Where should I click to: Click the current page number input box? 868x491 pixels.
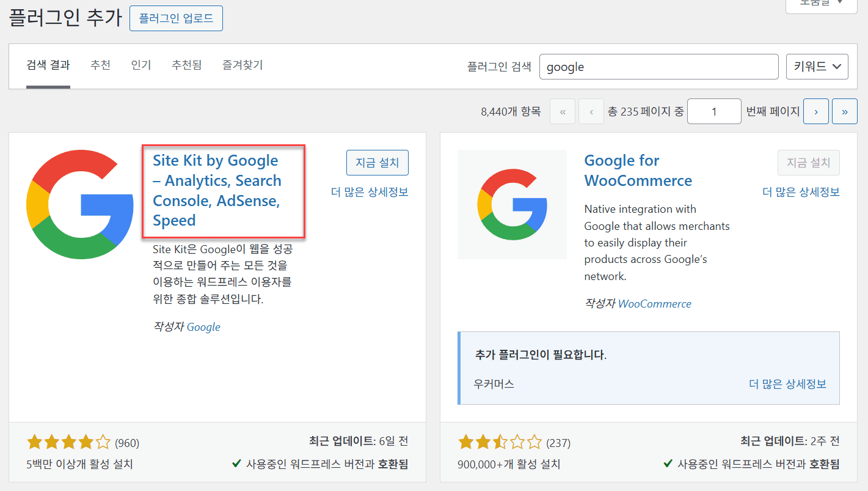coord(713,111)
